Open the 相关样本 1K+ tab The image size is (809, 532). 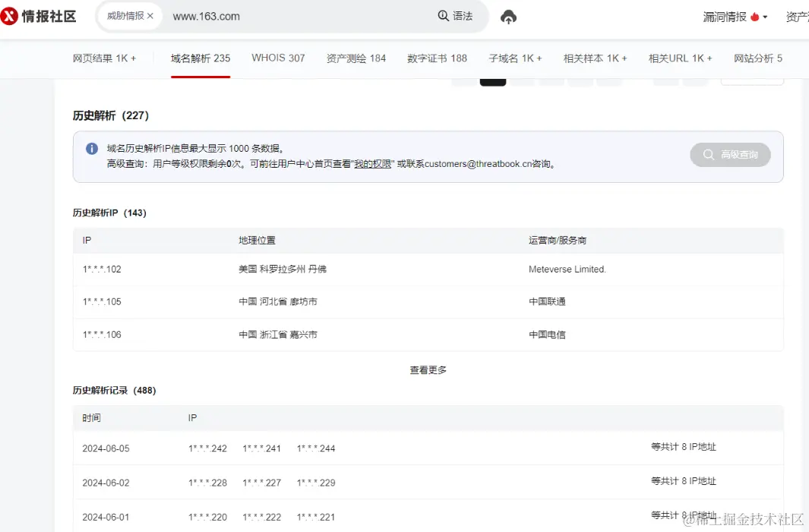click(x=595, y=58)
